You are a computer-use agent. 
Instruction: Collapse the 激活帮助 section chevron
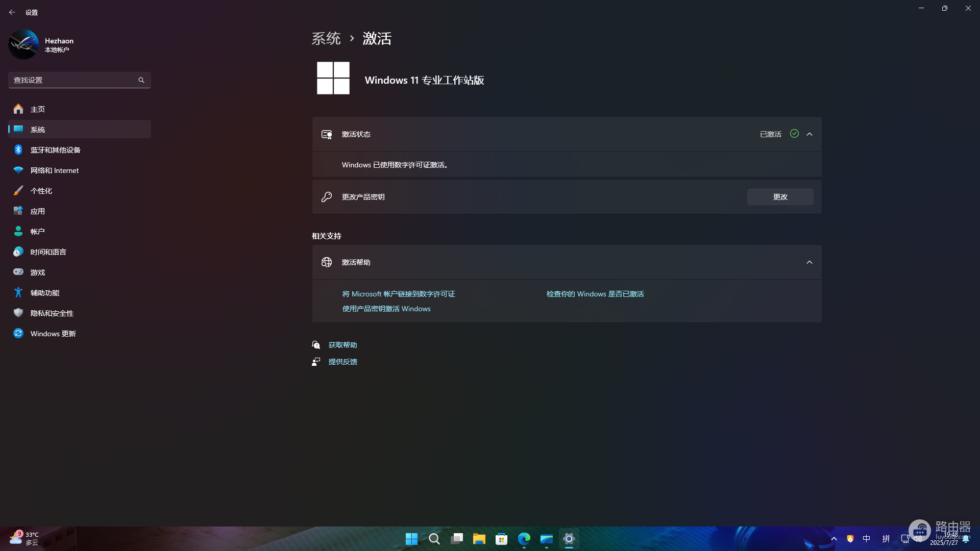click(x=810, y=262)
